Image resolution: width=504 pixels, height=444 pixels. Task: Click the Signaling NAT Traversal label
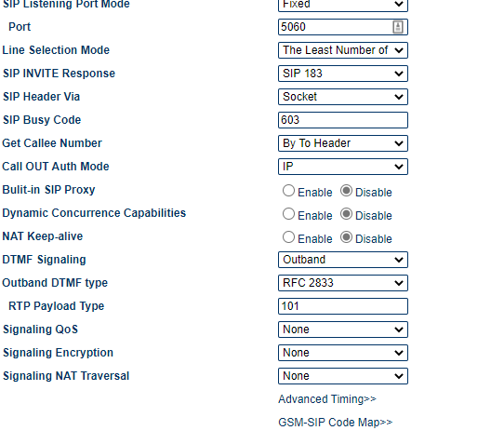(x=66, y=376)
